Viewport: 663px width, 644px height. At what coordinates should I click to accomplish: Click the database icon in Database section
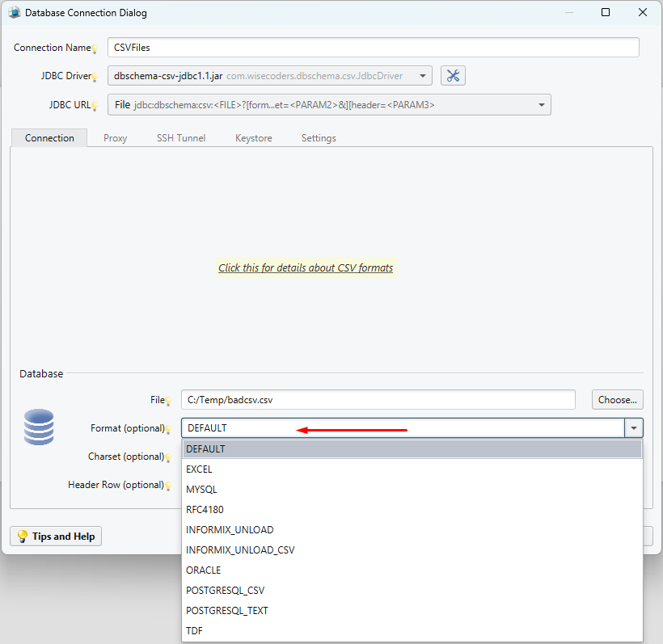point(38,427)
